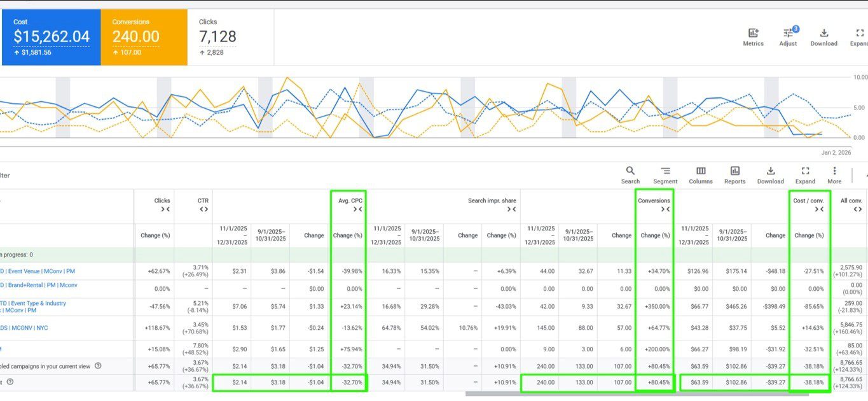Collapse the Search impr. share column group
The width and height of the screenshot is (868, 401).
[511, 209]
